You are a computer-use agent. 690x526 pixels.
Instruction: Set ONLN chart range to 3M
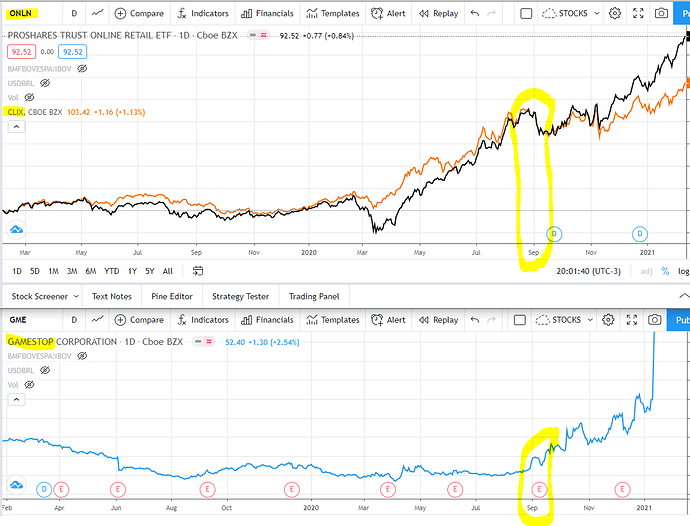72,271
